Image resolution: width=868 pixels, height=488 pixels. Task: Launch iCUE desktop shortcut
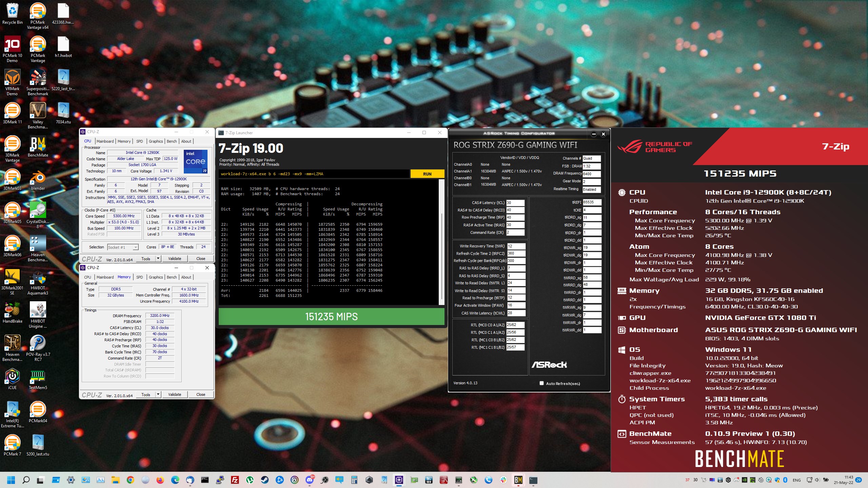[13, 379]
